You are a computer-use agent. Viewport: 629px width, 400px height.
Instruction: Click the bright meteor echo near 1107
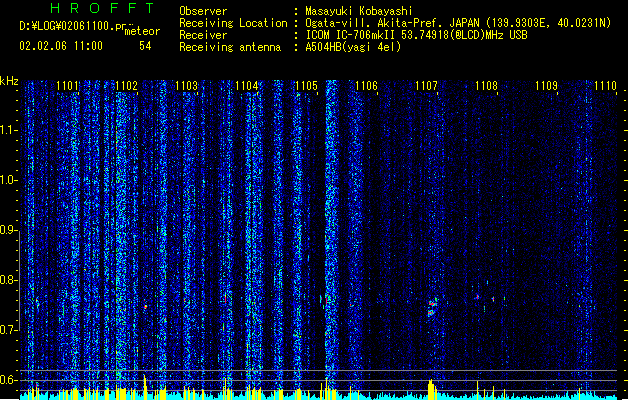[x=432, y=307]
